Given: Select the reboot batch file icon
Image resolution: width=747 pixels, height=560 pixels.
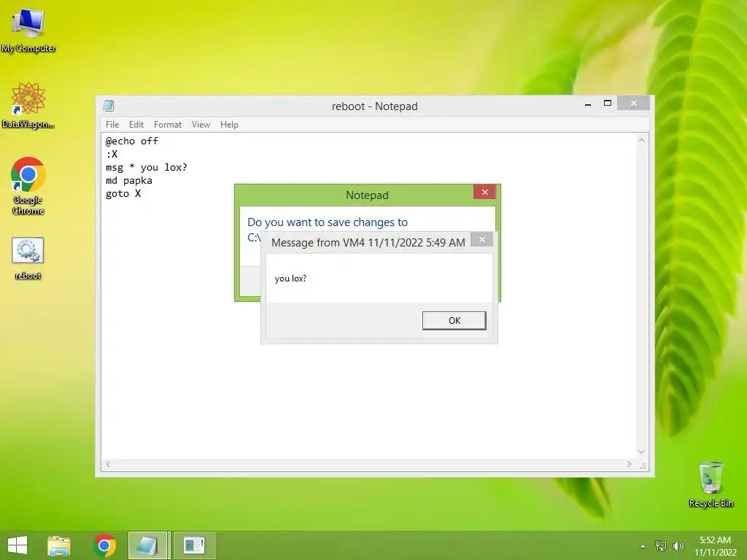Looking at the screenshot, I should point(28,257).
